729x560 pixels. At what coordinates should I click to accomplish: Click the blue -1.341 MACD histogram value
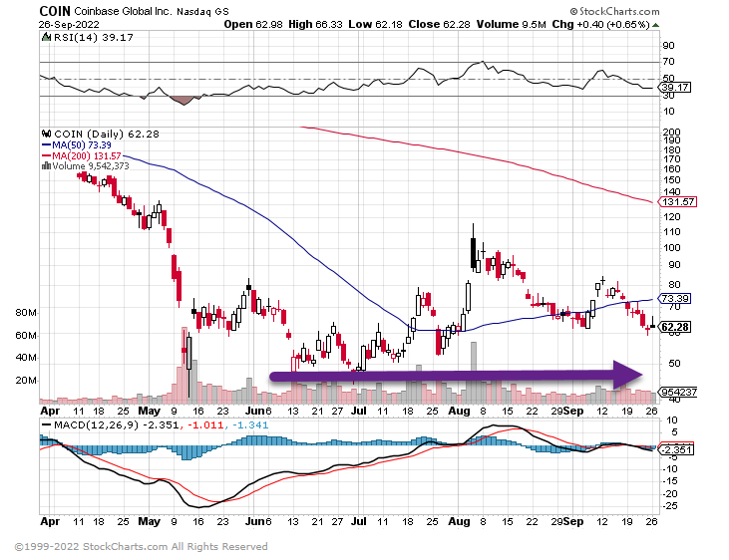(249, 424)
